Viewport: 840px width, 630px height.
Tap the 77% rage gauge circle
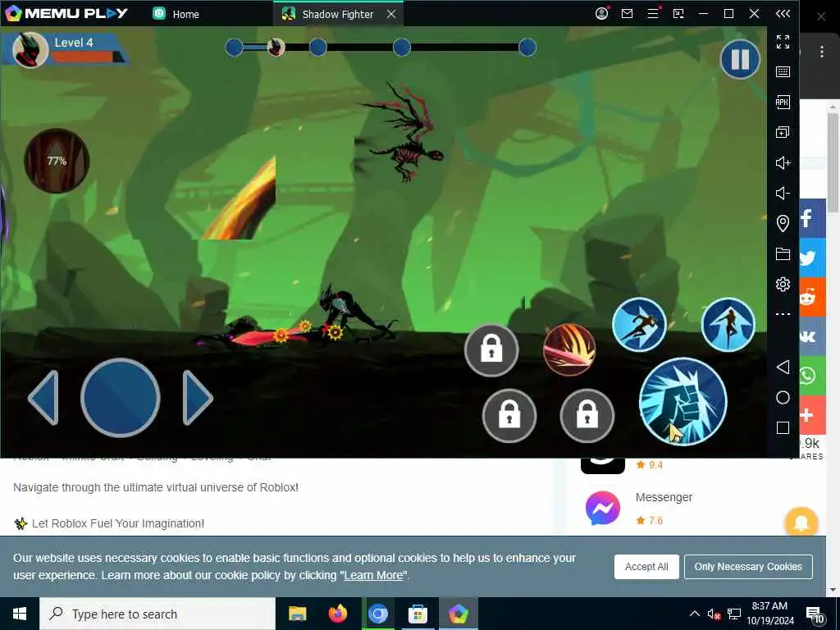click(57, 161)
